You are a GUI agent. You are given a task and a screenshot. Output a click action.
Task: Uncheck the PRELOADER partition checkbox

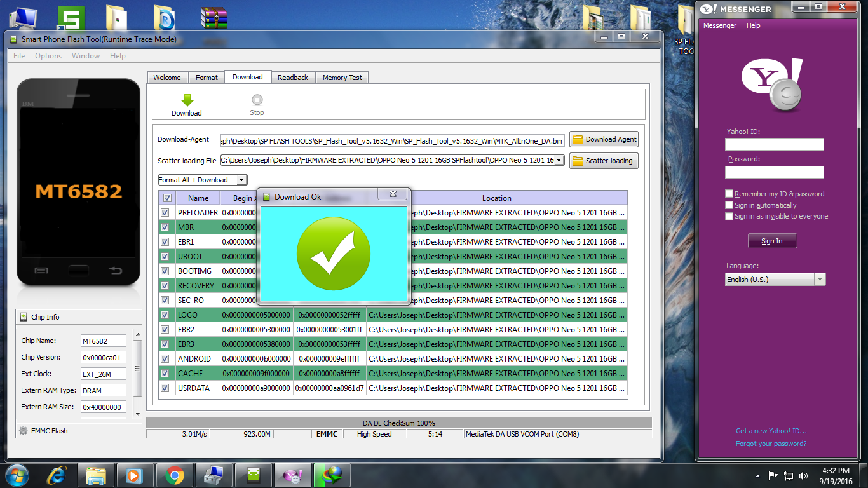pyautogui.click(x=165, y=213)
